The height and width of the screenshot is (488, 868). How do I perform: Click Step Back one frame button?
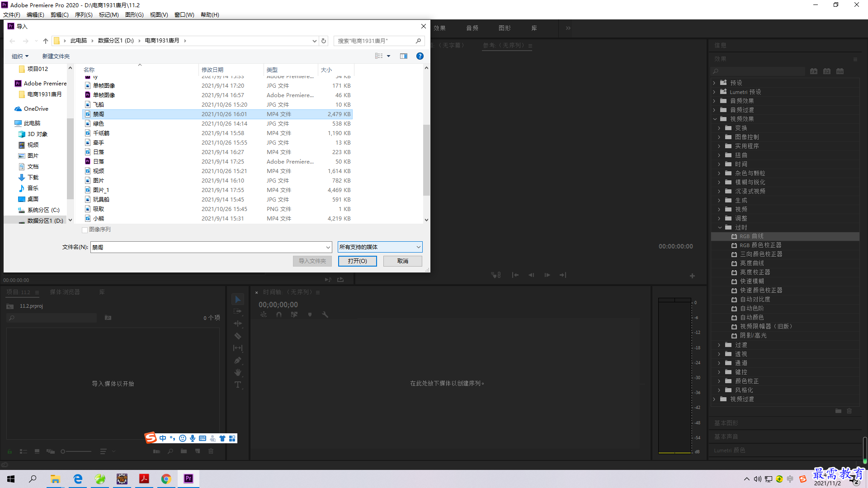(x=531, y=275)
